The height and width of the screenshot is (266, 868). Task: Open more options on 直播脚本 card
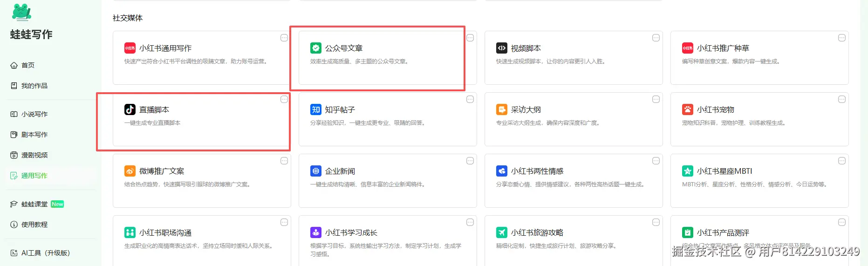(x=284, y=99)
